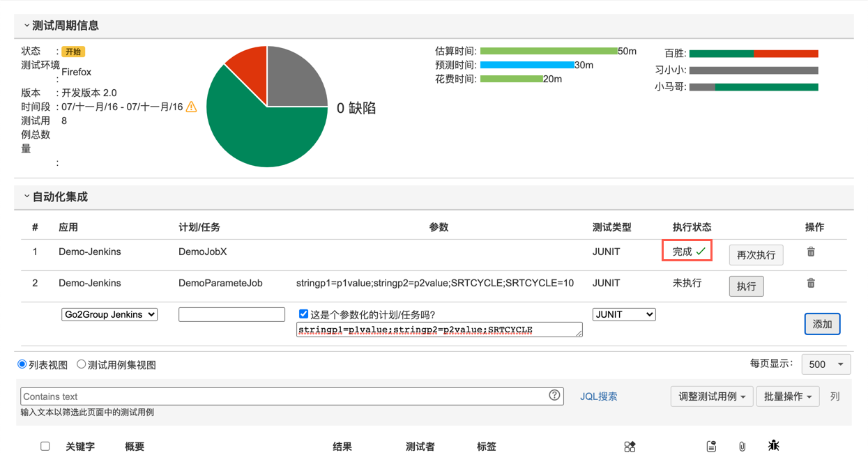Click the orange warning triangle near date range

pyautogui.click(x=191, y=107)
